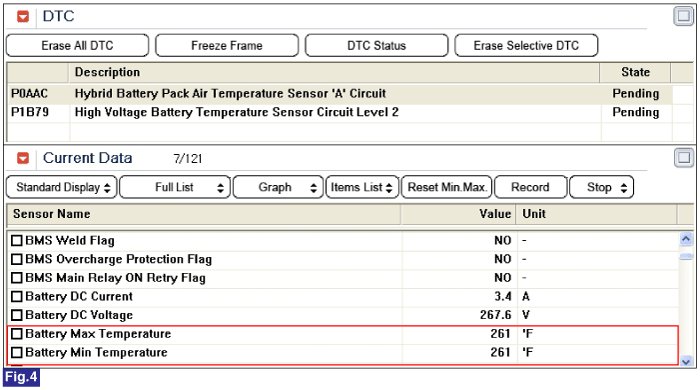Open the Standard Display dropdown
The width and height of the screenshot is (700, 390).
62,187
